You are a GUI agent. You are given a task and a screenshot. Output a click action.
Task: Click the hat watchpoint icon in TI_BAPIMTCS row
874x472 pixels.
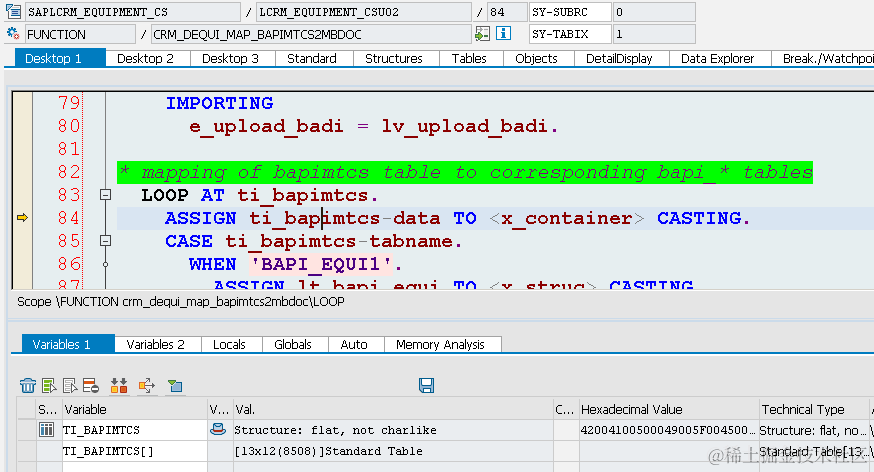click(x=218, y=429)
